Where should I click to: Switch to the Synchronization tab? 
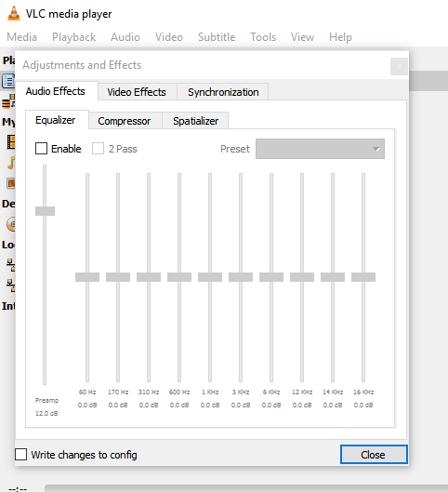[223, 92]
